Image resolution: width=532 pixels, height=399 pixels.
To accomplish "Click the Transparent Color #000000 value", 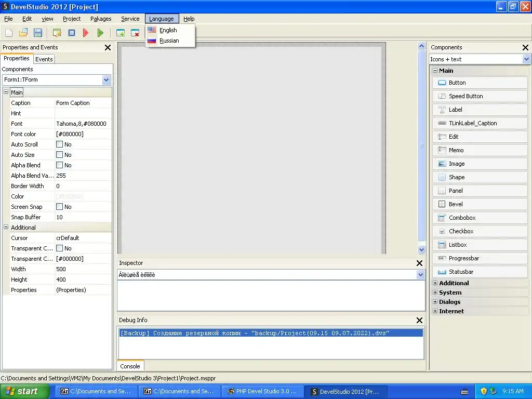I will [x=83, y=259].
